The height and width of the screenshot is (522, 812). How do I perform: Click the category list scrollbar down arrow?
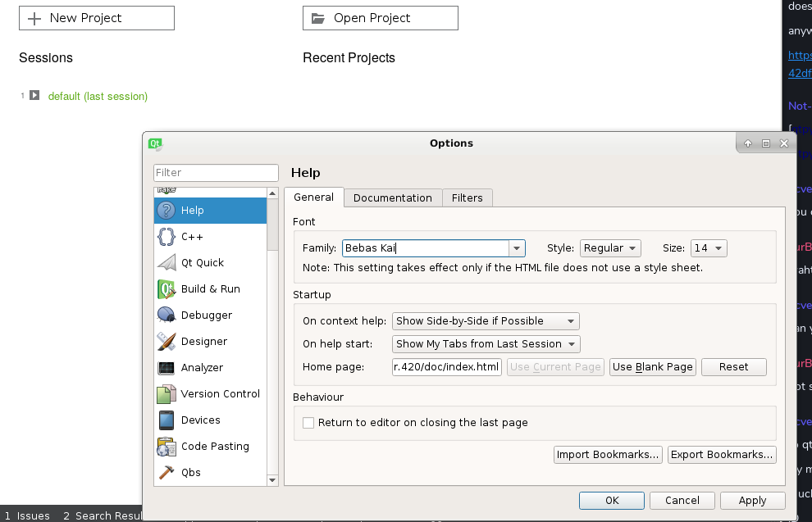click(x=272, y=480)
